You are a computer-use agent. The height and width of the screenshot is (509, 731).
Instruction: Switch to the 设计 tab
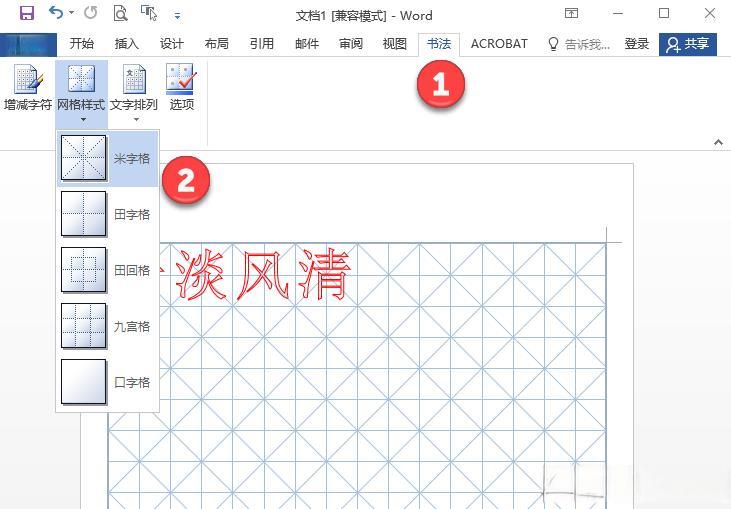point(172,44)
